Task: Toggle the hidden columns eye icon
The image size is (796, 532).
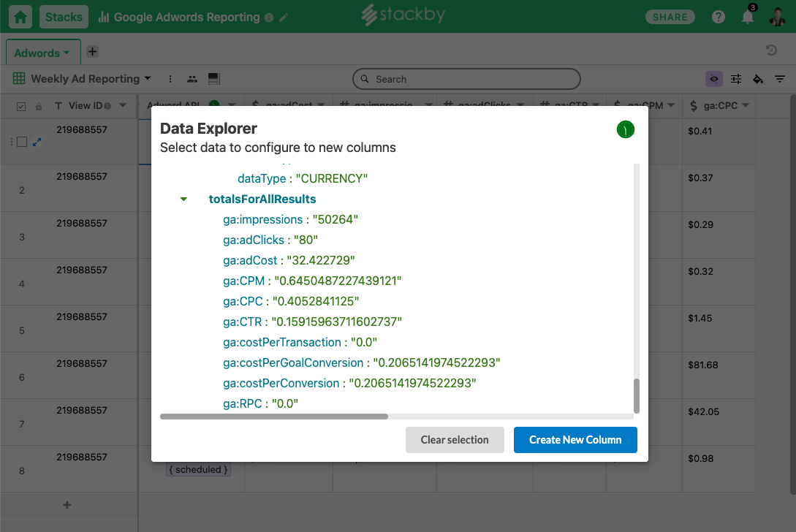Action: click(713, 79)
